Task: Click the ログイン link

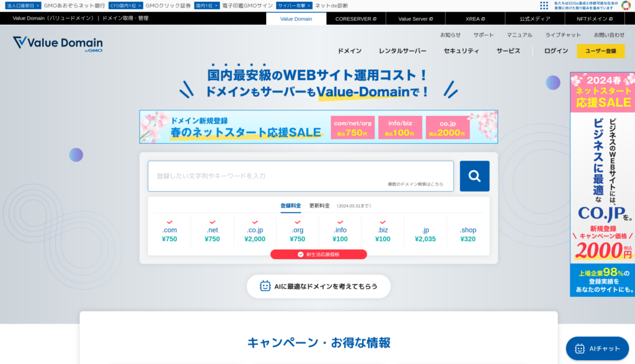Action: pos(556,51)
